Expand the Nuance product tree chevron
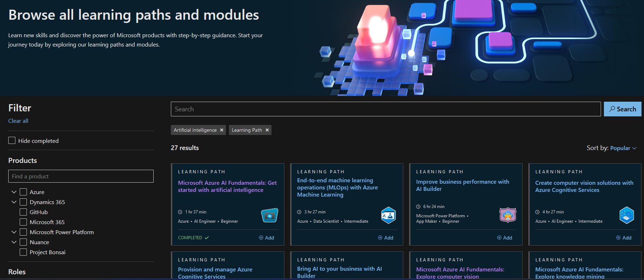Screen dimensions: 644x280 (14, 242)
